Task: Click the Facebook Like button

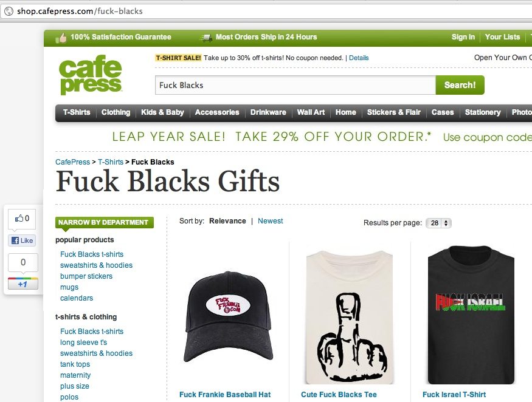Action: tap(22, 240)
